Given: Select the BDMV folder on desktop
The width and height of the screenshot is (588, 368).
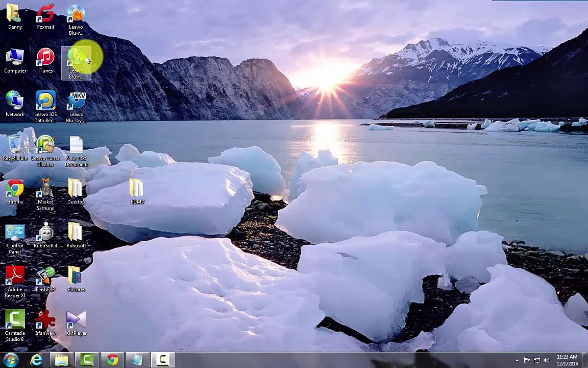Looking at the screenshot, I should [137, 192].
